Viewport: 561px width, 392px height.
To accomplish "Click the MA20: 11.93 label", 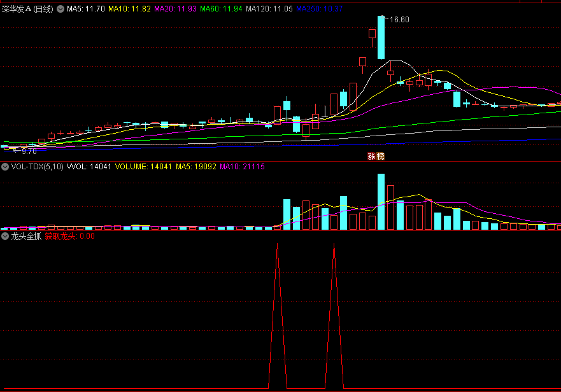I will click(175, 9).
